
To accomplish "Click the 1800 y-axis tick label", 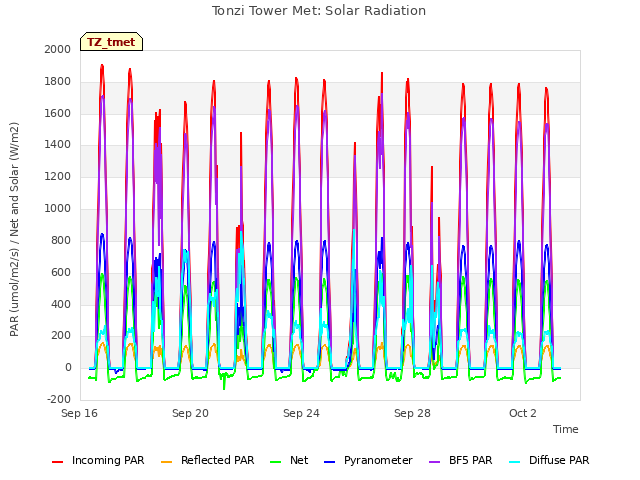I will click(58, 81).
